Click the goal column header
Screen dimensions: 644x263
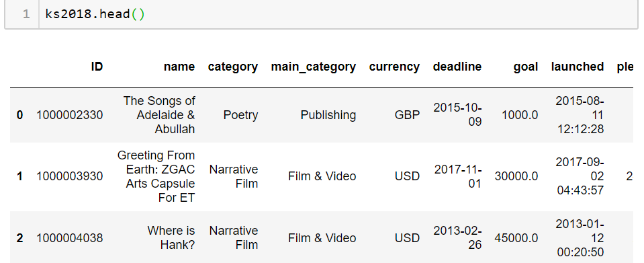tap(526, 67)
